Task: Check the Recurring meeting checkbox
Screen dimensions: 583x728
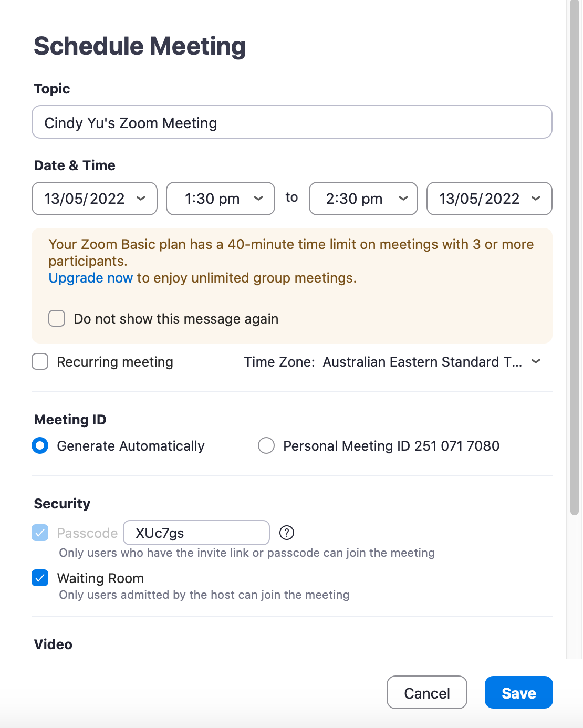Action: click(x=40, y=362)
